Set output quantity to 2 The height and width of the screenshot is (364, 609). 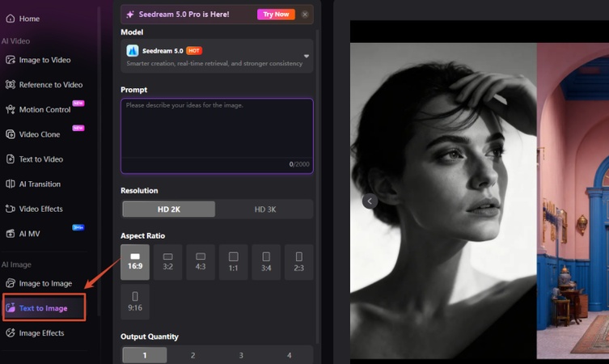tap(192, 355)
